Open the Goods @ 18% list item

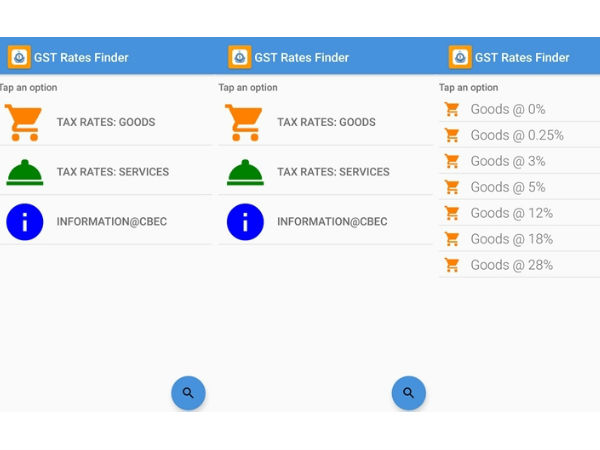coord(512,239)
